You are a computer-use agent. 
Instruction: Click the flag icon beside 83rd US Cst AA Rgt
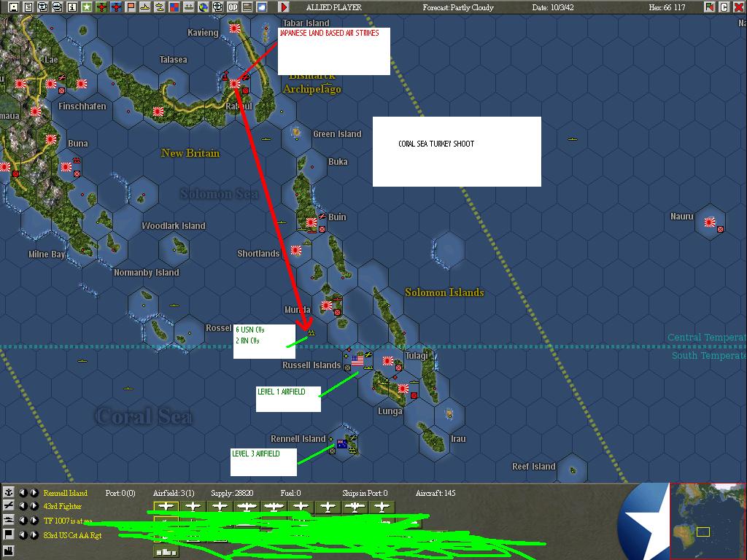tap(8, 534)
